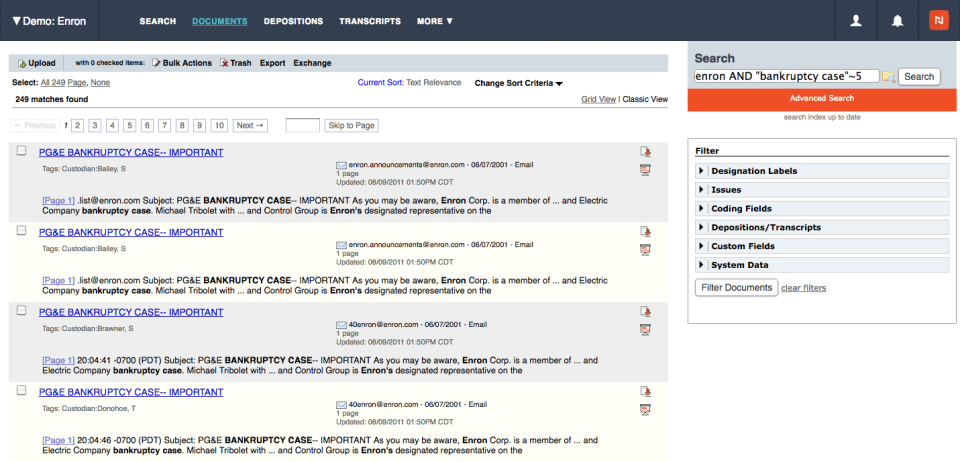Image resolution: width=960 pixels, height=462 pixels.
Task: Expand the Issues filter
Action: click(x=822, y=190)
